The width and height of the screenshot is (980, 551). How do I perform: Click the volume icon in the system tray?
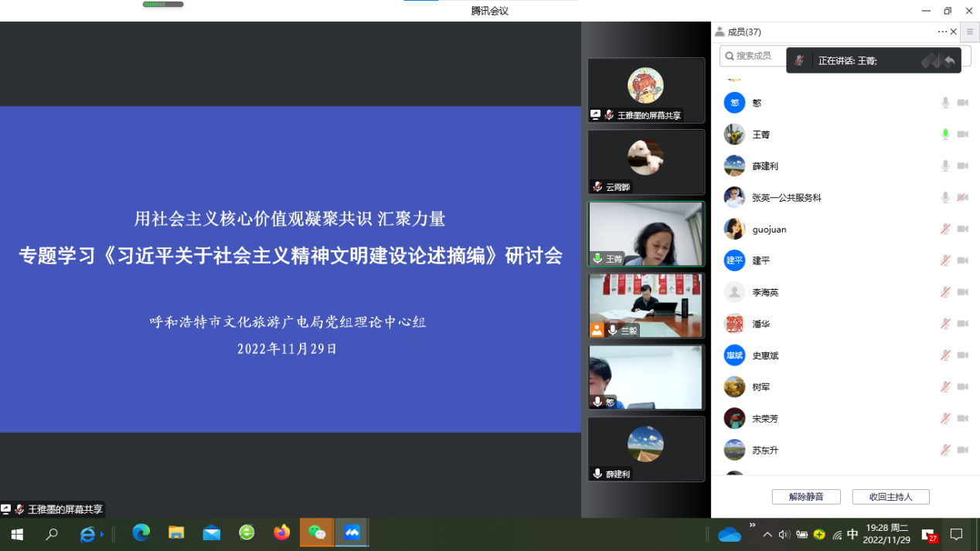pyautogui.click(x=784, y=535)
